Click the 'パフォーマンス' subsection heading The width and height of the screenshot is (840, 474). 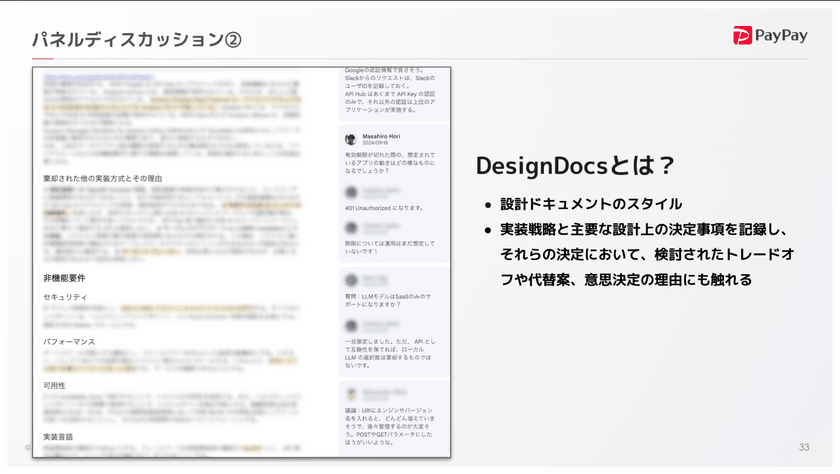(x=70, y=341)
